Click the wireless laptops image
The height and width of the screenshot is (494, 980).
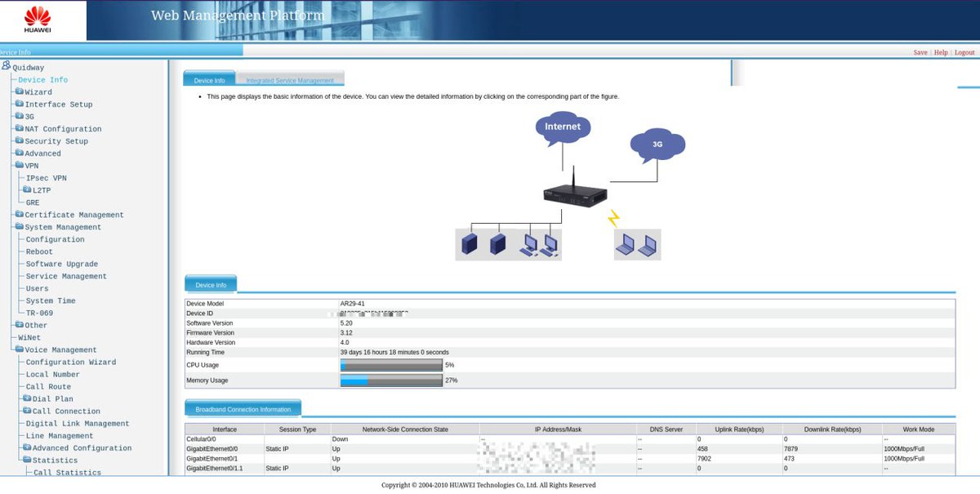coord(637,244)
